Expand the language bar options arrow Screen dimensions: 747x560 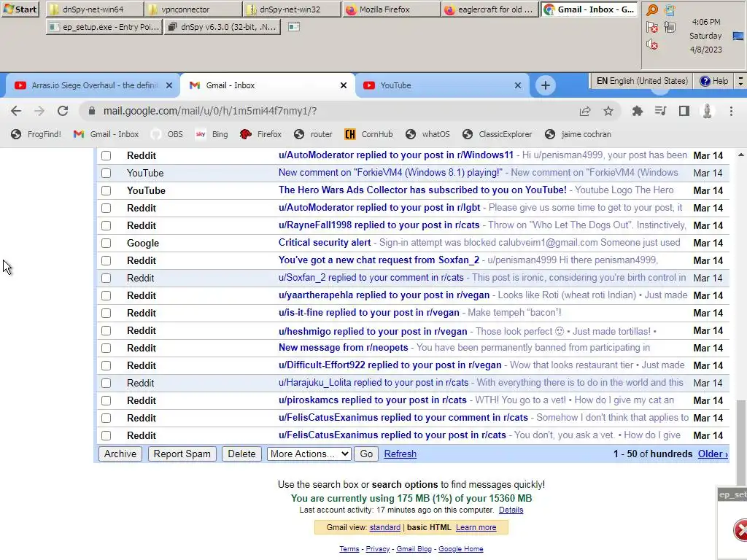tap(740, 81)
